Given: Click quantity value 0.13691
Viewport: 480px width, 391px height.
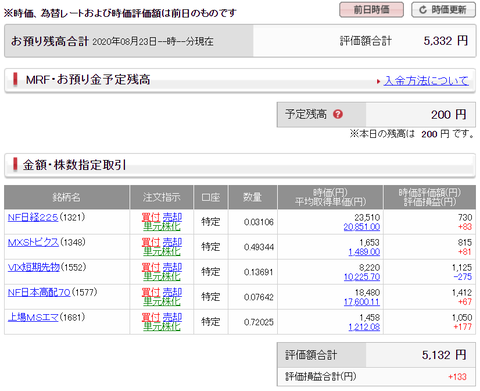Looking at the screenshot, I should click(x=258, y=272).
